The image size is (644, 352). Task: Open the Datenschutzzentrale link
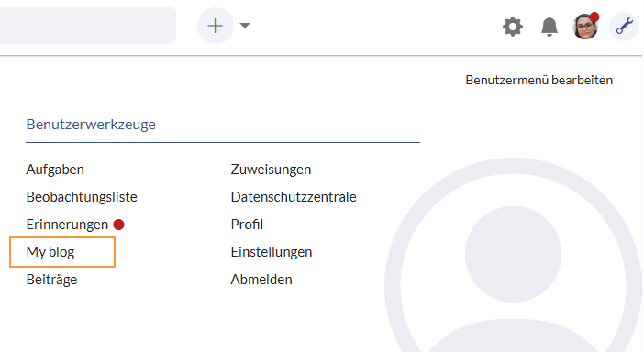click(294, 197)
